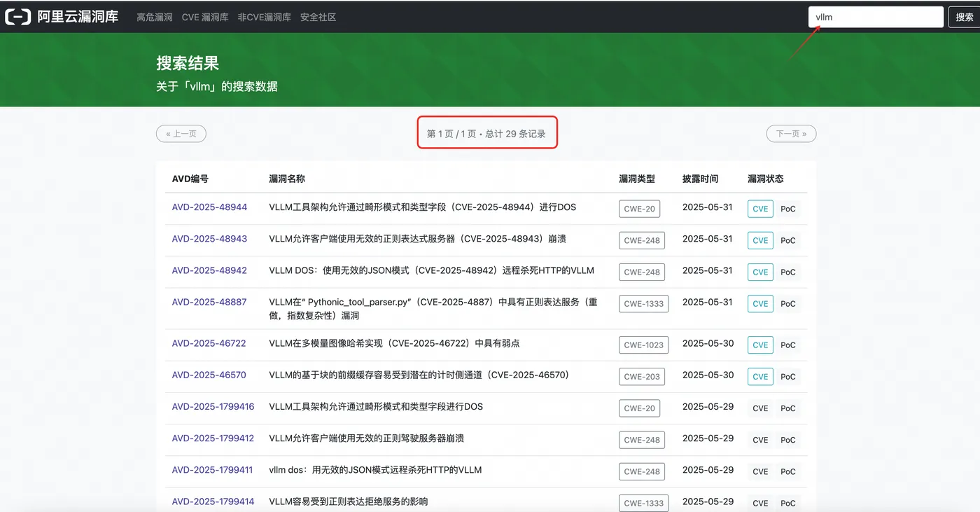The height and width of the screenshot is (512, 980).
Task: Open vulnerability AVD-2025-48887
Action: (x=209, y=302)
